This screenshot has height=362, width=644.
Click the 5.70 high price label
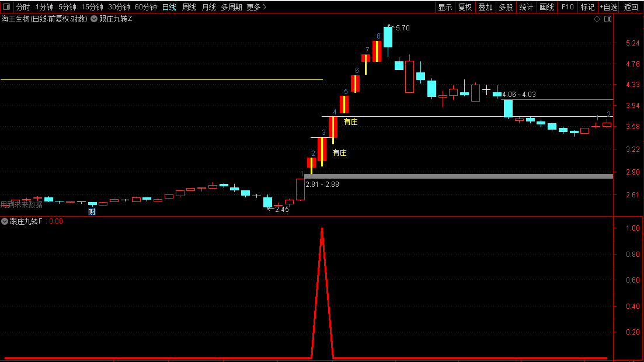[402, 28]
